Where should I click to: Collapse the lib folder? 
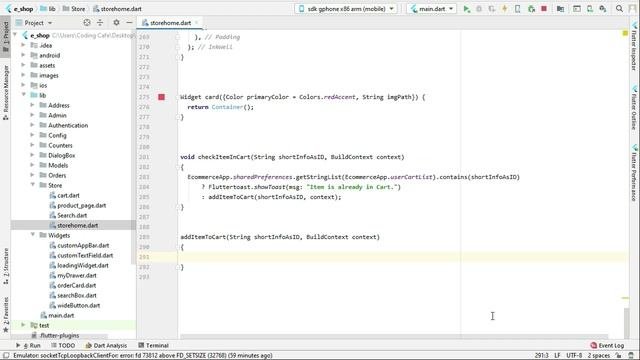[23, 95]
